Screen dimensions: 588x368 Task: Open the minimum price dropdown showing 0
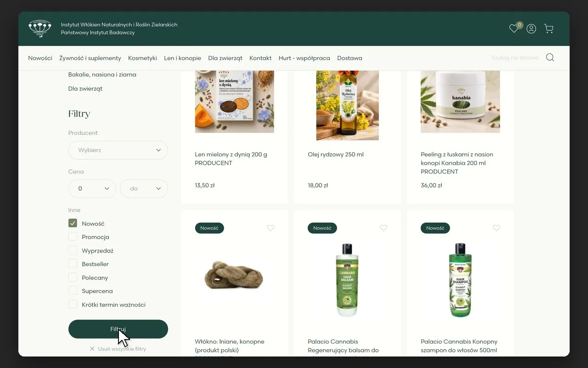click(x=92, y=189)
